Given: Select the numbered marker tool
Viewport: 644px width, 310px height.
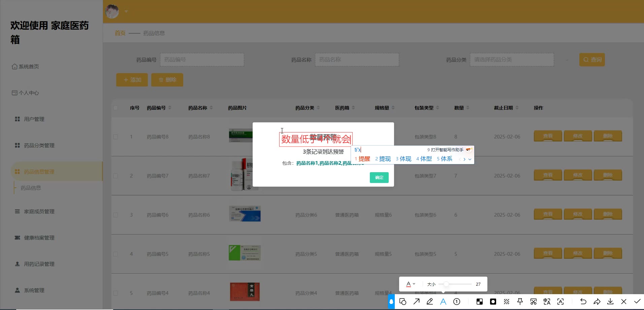Looking at the screenshot, I should click(457, 302).
